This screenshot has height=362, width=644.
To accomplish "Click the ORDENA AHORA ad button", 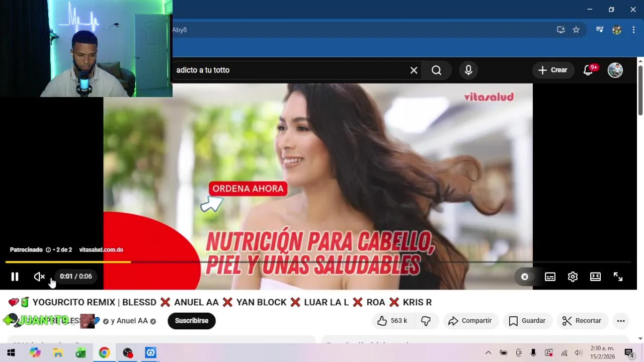I will click(x=248, y=189).
